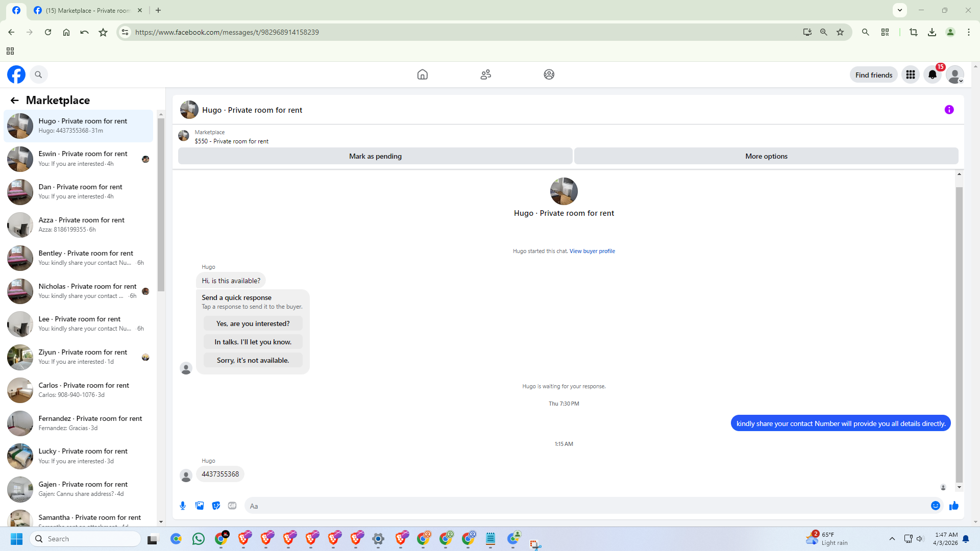Open the browser profile avatar icon
This screenshot has width=980, height=551.
click(x=950, y=32)
